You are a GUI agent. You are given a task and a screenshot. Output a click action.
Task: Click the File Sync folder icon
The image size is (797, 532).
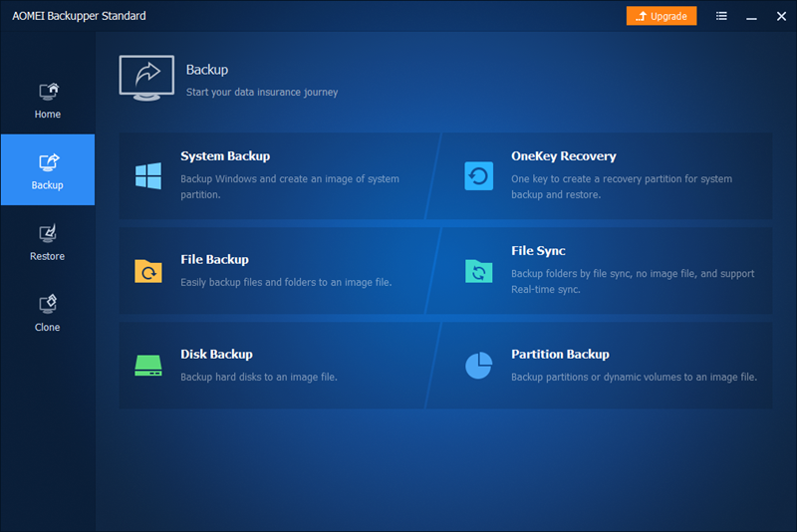pyautogui.click(x=479, y=271)
